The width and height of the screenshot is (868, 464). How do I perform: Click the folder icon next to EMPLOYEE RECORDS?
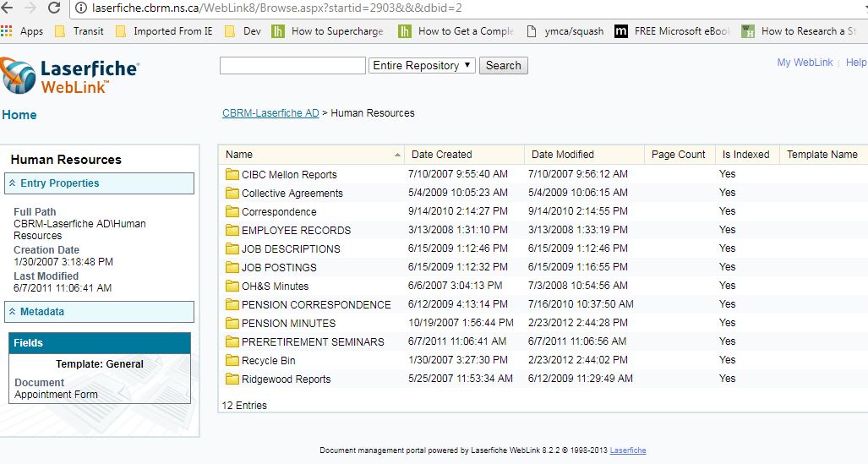(x=232, y=231)
